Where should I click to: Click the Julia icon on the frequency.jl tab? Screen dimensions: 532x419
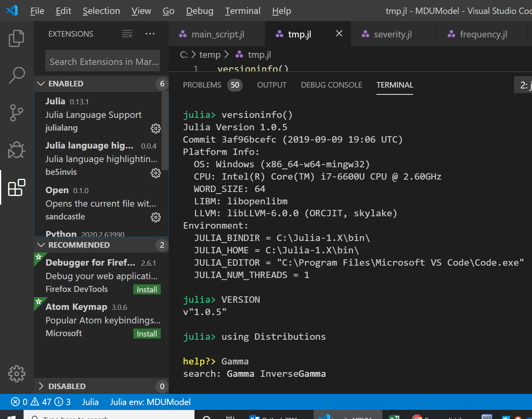(451, 34)
